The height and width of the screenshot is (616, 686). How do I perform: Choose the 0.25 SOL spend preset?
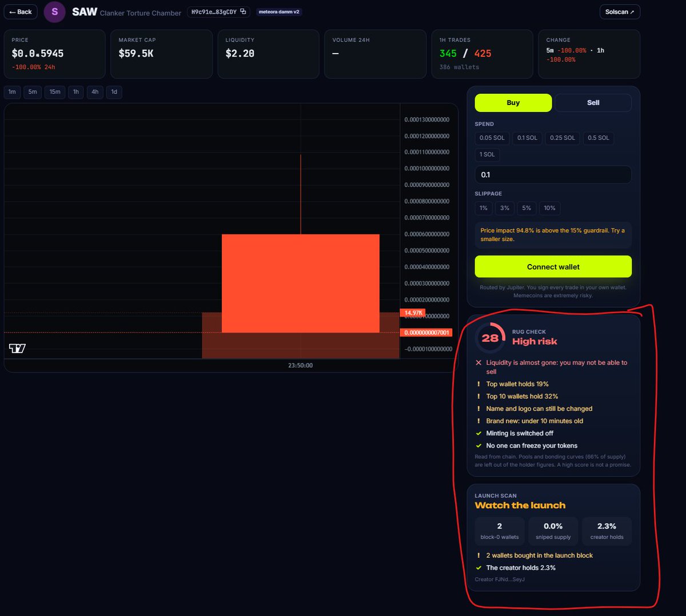coord(563,138)
